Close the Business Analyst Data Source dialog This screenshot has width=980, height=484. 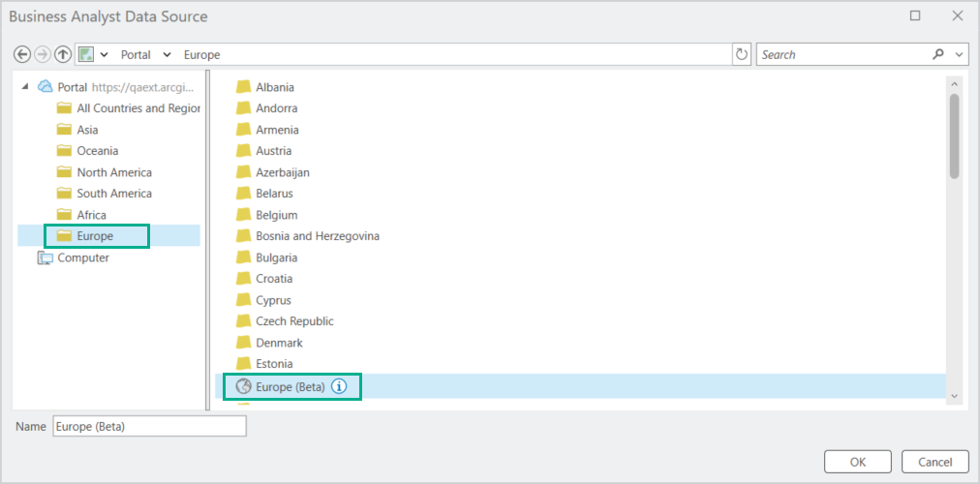pyautogui.click(x=957, y=16)
